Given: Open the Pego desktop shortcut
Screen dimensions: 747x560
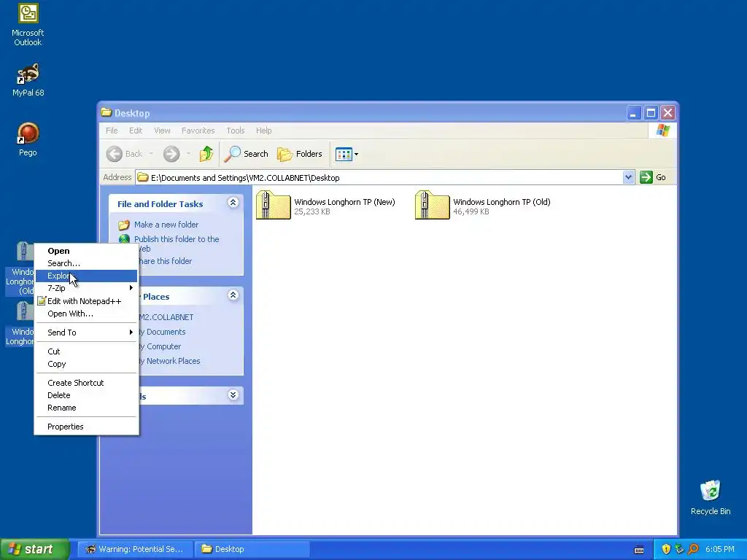Looking at the screenshot, I should [x=28, y=139].
